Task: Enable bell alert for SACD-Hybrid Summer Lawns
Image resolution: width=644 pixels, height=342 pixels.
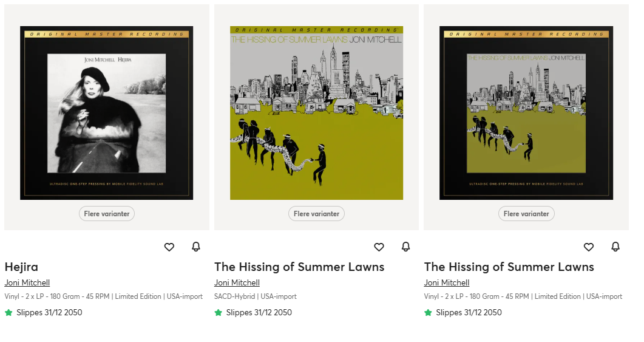Action: [x=405, y=247]
